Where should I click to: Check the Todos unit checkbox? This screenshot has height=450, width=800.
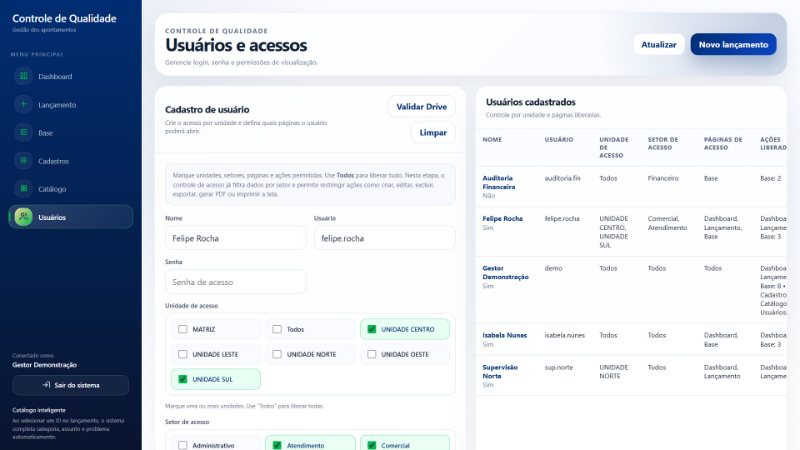(277, 329)
